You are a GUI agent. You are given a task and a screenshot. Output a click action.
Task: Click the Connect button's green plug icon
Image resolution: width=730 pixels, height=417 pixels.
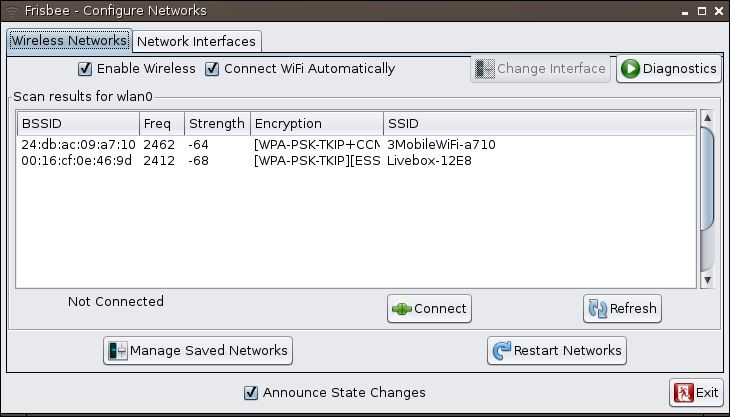pyautogui.click(x=401, y=309)
